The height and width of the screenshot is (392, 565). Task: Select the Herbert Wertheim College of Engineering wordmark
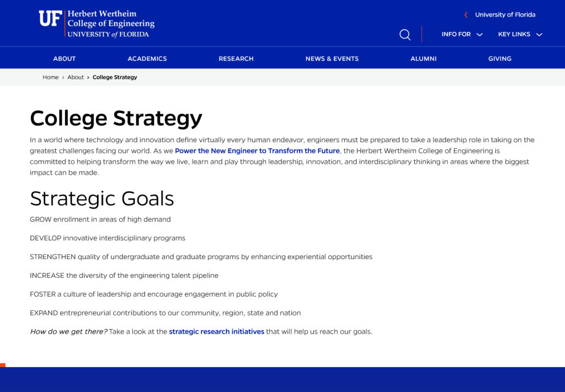110,22
